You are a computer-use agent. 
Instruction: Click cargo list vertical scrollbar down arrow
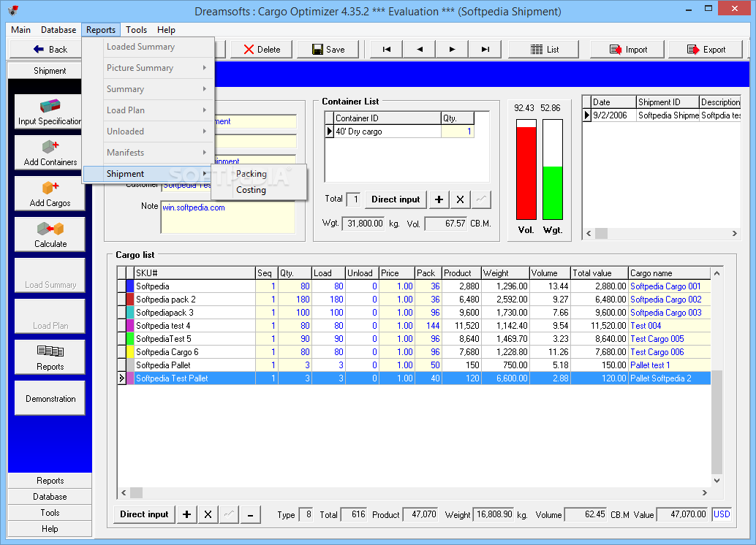pos(717,481)
